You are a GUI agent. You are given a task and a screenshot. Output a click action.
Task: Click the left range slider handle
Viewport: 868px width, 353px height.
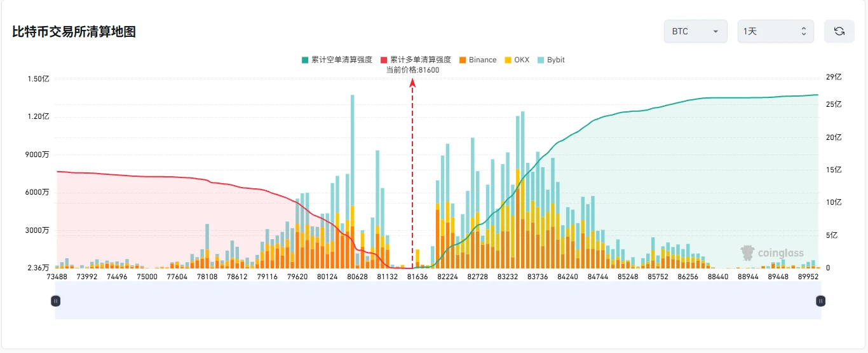click(55, 301)
